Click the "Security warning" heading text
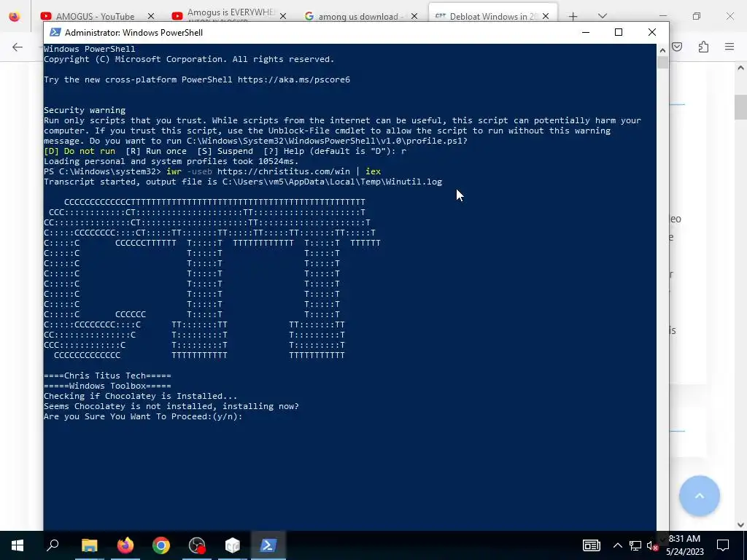Viewport: 747px width, 560px height. 85,110
